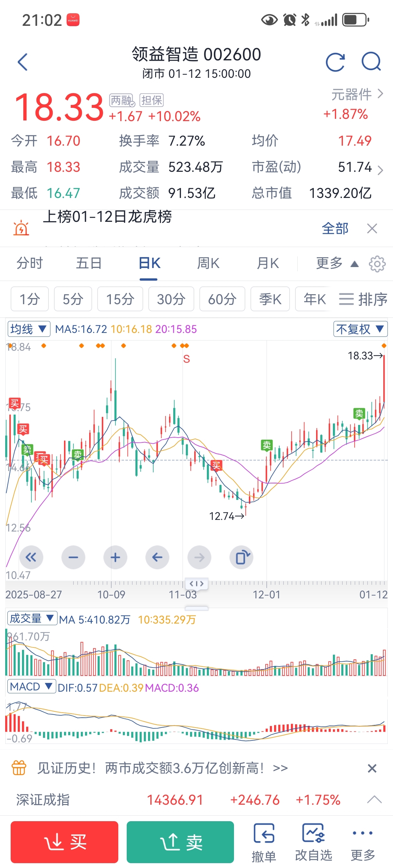Screen dimensions: 393x868
Task: Switch to the 周K tab
Action: coord(208,263)
